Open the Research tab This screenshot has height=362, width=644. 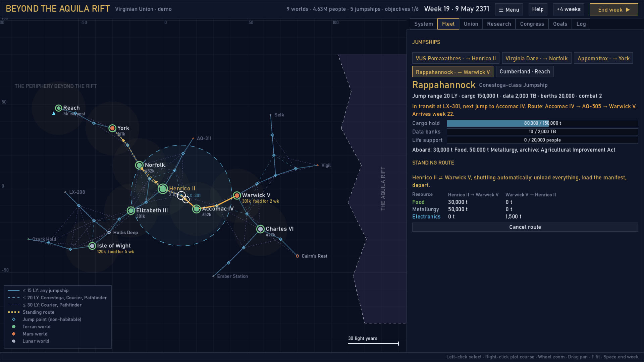(x=499, y=24)
